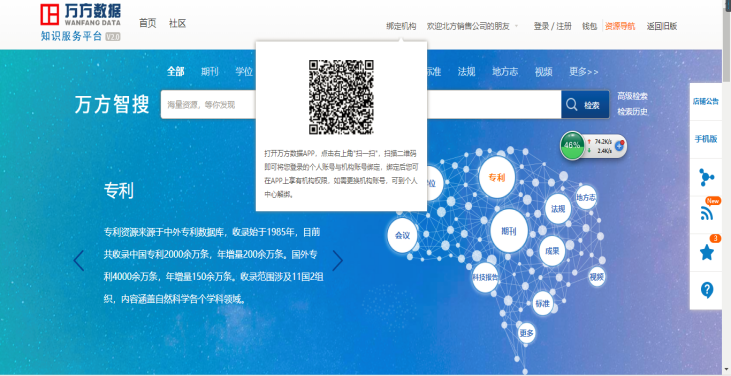Click the 46% green speed indicator
The width and height of the screenshot is (731, 376).
(572, 145)
